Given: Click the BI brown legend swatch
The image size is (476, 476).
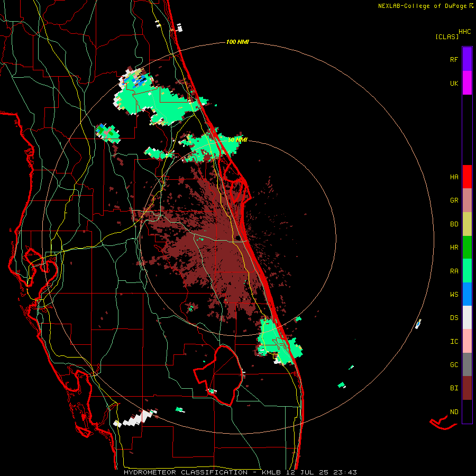Looking at the screenshot, I should click(x=467, y=388).
